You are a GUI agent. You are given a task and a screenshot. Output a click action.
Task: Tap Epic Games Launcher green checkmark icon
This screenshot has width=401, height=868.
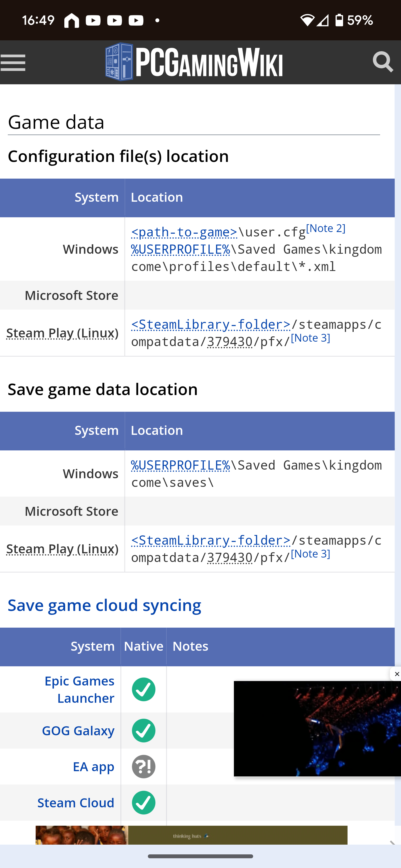pos(143,689)
